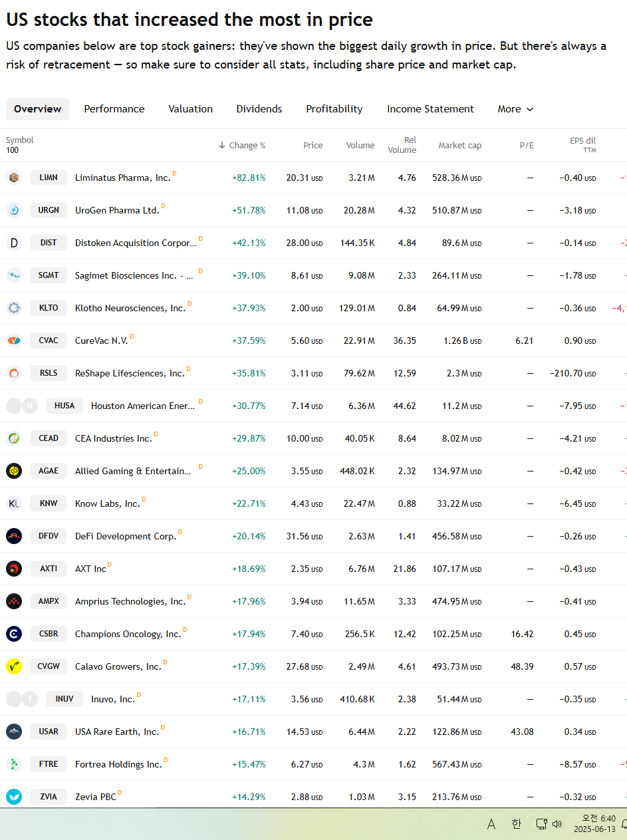Click the taskbar network display icon
This screenshot has width=627, height=840.
point(541,824)
